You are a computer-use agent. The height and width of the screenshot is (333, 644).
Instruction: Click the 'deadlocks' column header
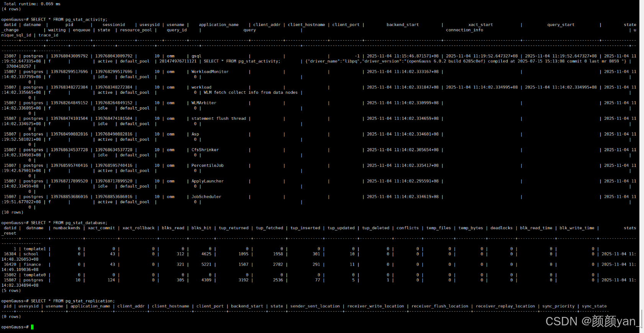click(501, 228)
